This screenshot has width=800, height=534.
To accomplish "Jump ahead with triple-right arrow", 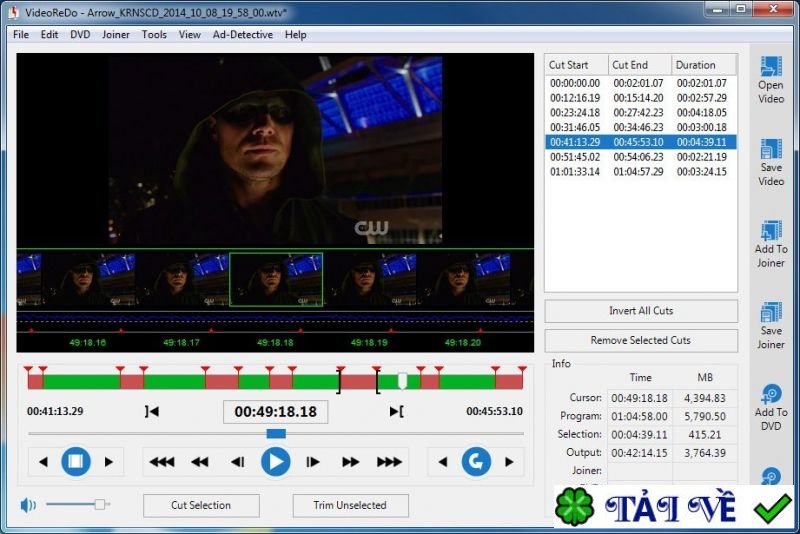I will [x=389, y=462].
